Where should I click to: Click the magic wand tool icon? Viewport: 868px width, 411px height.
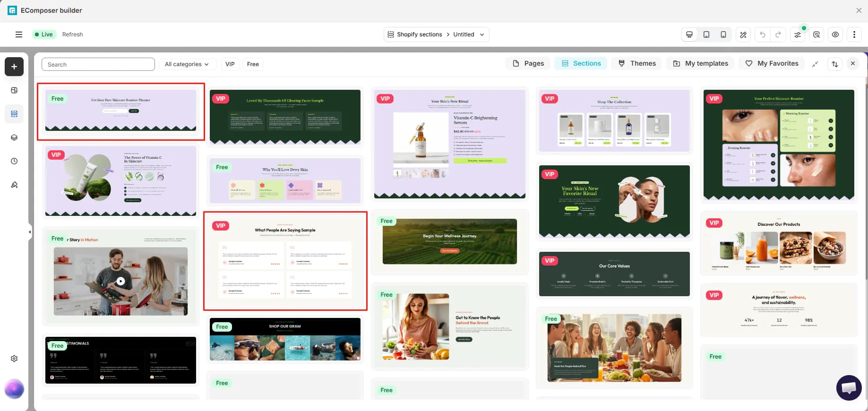[743, 34]
